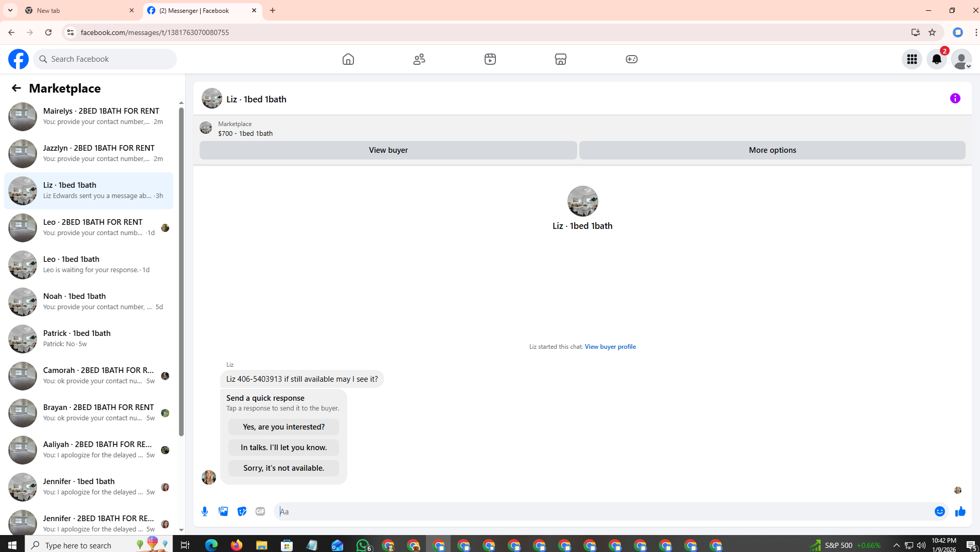
Task: Open WhatsApp from the taskbar
Action: pyautogui.click(x=363, y=545)
